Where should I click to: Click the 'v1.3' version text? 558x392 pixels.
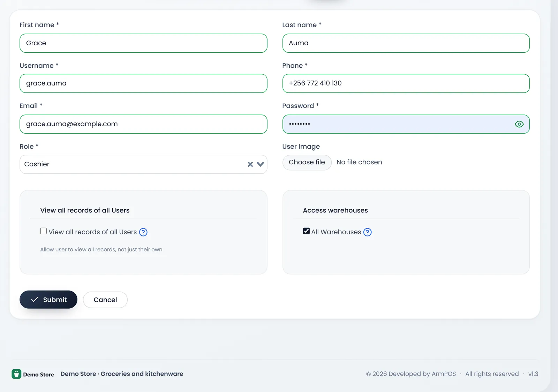(x=533, y=374)
